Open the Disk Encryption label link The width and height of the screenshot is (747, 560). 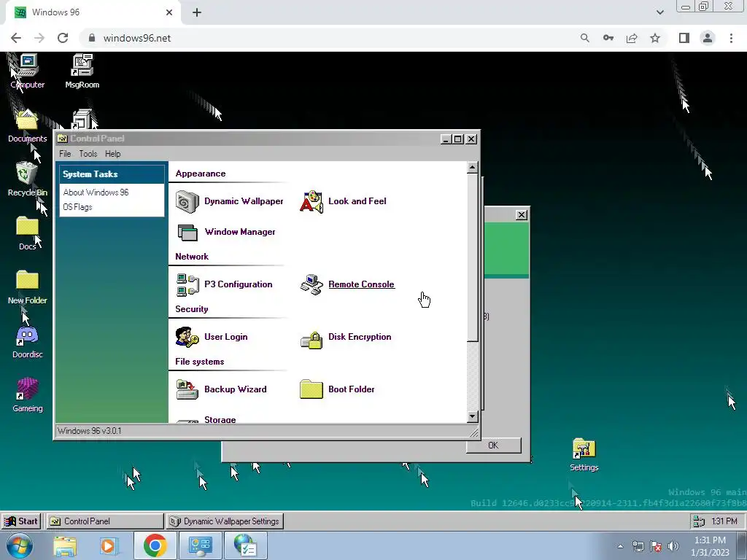click(360, 337)
